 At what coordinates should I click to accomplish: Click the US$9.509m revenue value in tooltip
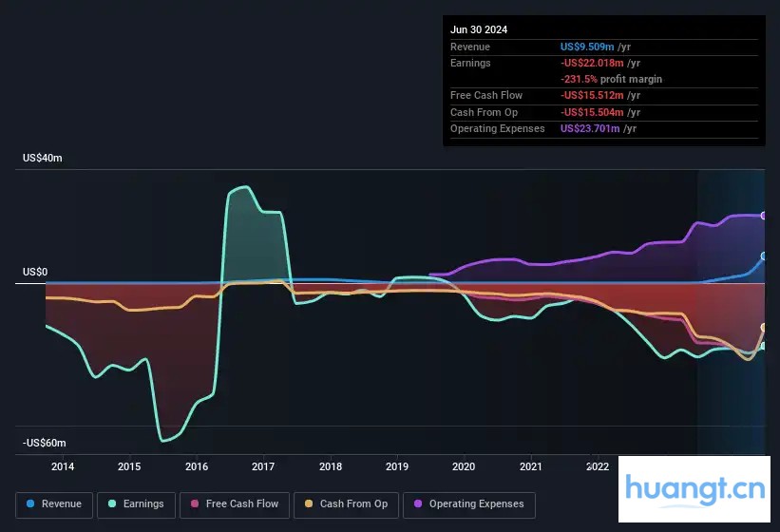point(586,47)
